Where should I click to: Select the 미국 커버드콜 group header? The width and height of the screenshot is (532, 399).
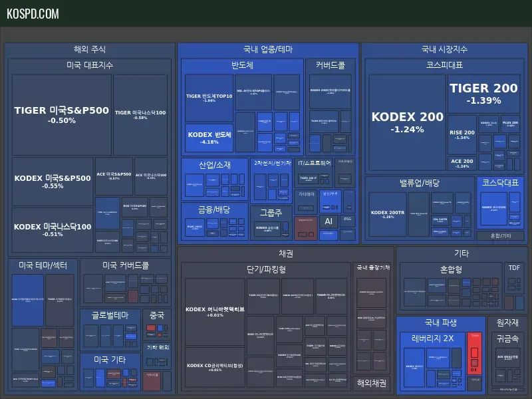point(126,265)
